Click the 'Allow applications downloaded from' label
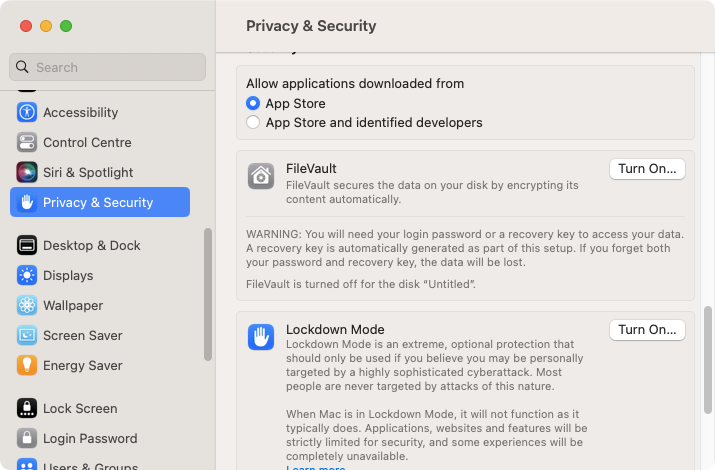Image resolution: width=715 pixels, height=470 pixels. point(355,83)
